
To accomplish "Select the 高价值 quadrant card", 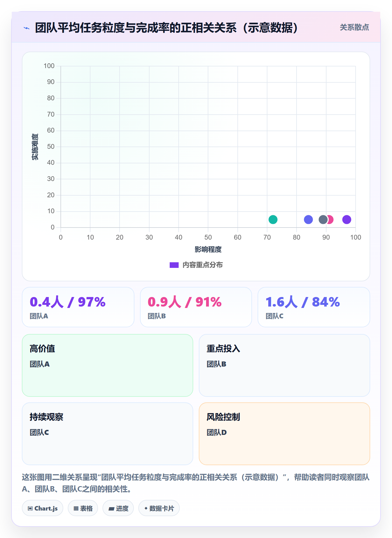I will 108,365.
